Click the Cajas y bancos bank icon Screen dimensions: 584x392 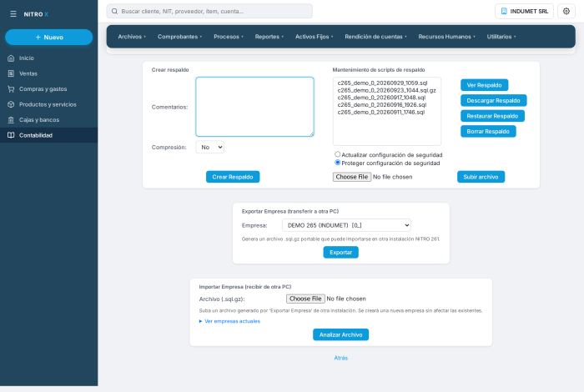pyautogui.click(x=11, y=120)
